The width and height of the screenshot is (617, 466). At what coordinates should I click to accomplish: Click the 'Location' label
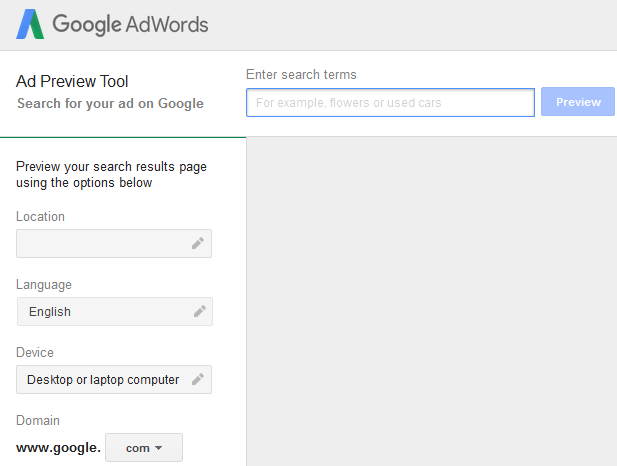click(40, 216)
